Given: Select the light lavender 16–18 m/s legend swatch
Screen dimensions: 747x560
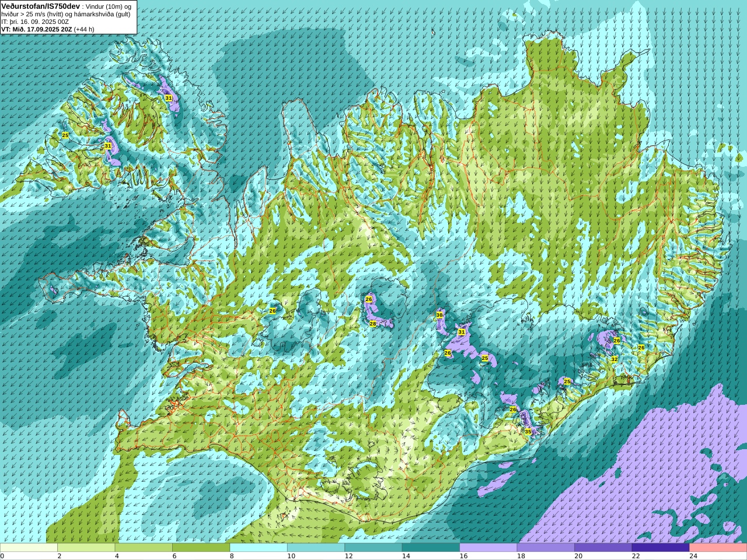Looking at the screenshot, I should pos(488,548).
